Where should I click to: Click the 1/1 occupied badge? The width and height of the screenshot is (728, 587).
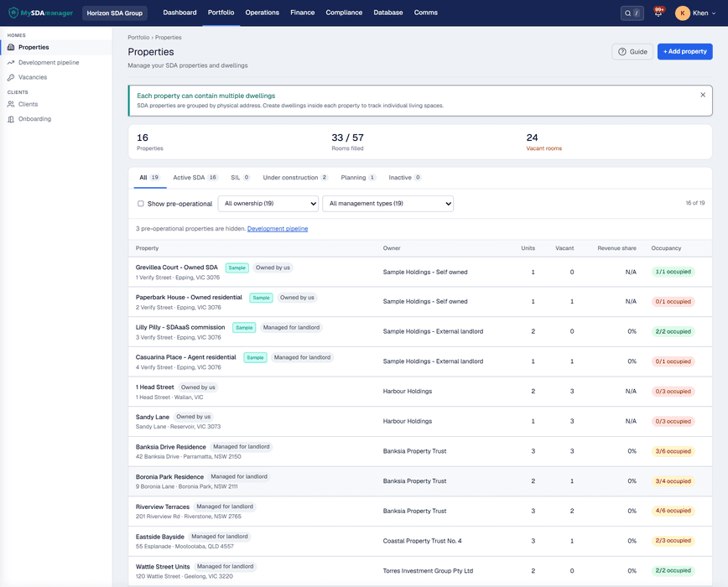[673, 272]
